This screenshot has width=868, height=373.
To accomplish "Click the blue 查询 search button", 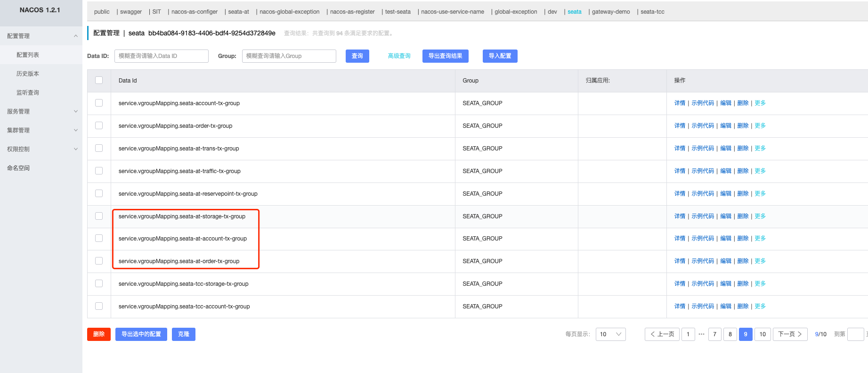I will 357,56.
